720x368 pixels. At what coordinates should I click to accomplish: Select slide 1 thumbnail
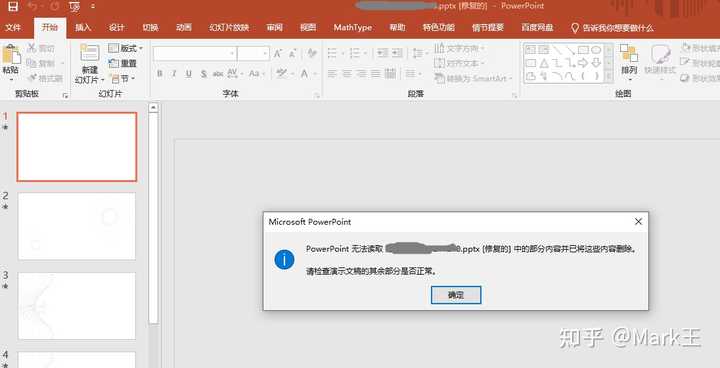[77, 147]
